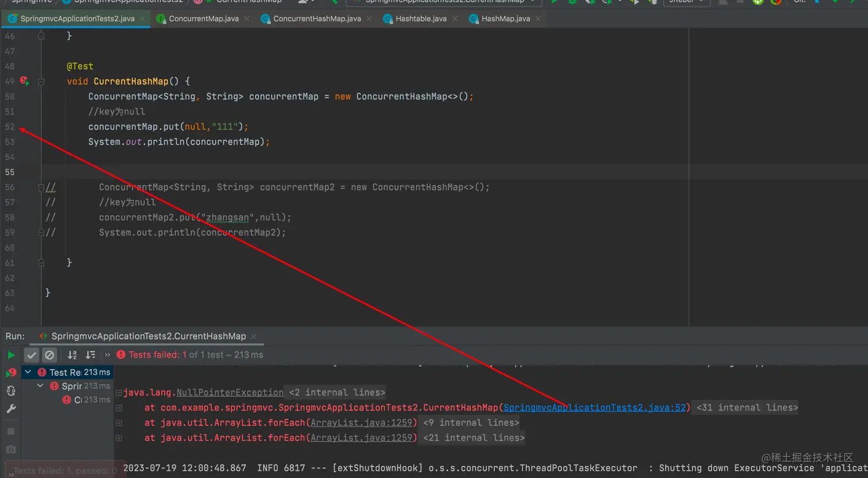Close SpringmvcApplicationTests2.java tab
Viewport: 868px width, 478px height.
point(142,19)
